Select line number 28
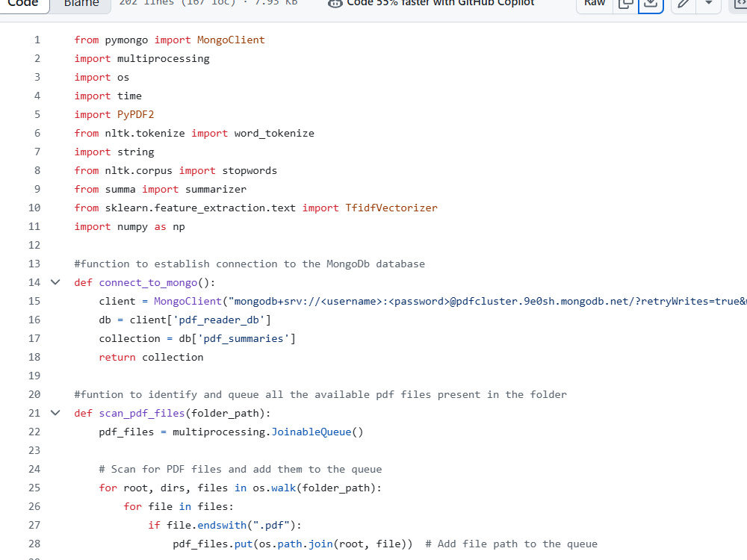Viewport: 747px width, 560px height. point(34,544)
